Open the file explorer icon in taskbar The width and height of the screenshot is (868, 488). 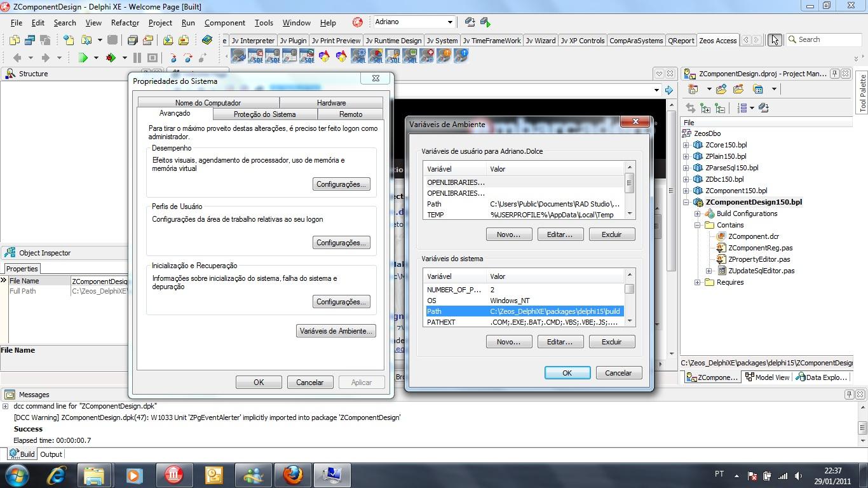click(x=94, y=475)
